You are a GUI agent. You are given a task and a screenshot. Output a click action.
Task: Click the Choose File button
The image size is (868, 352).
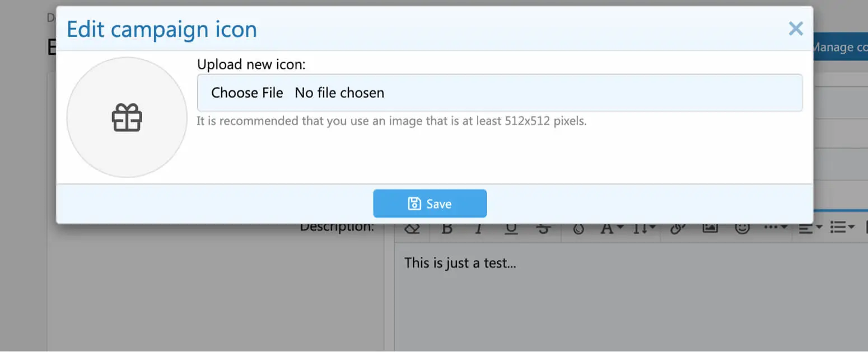pos(247,93)
